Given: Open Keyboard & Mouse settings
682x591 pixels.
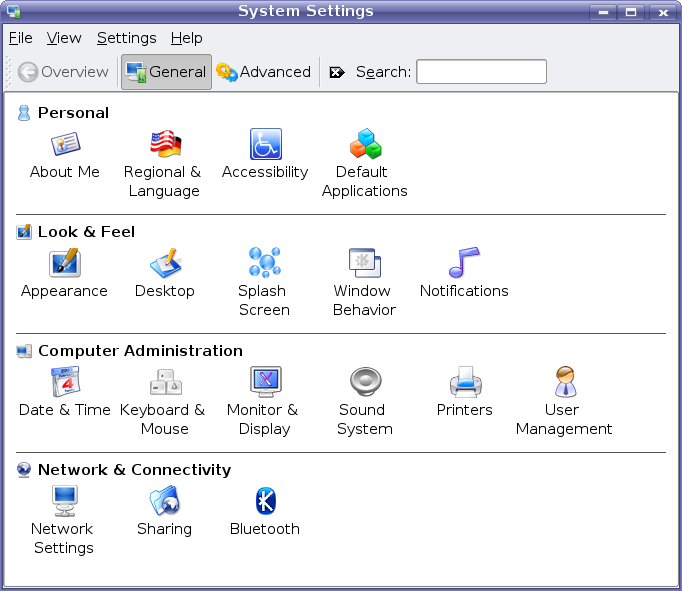Looking at the screenshot, I should [x=164, y=384].
